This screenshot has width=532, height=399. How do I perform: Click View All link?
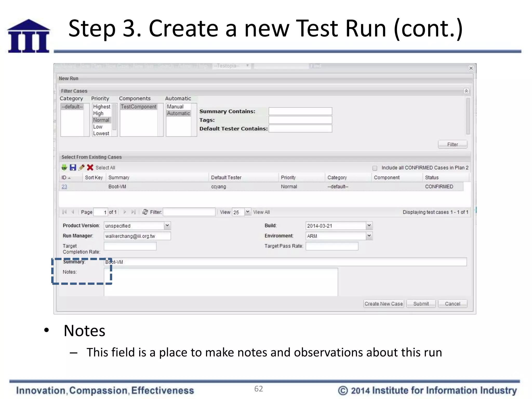coord(261,212)
